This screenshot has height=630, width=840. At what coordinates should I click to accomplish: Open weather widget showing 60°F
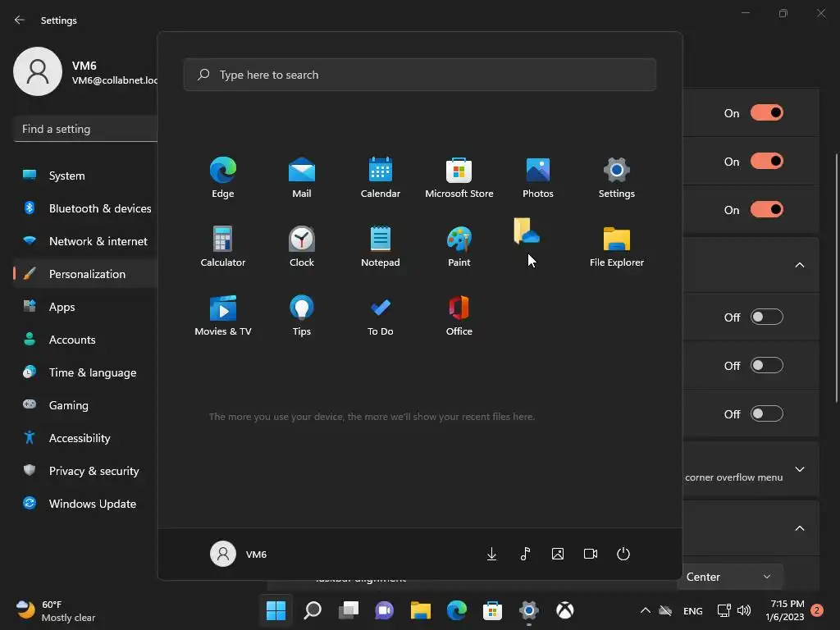(x=55, y=610)
